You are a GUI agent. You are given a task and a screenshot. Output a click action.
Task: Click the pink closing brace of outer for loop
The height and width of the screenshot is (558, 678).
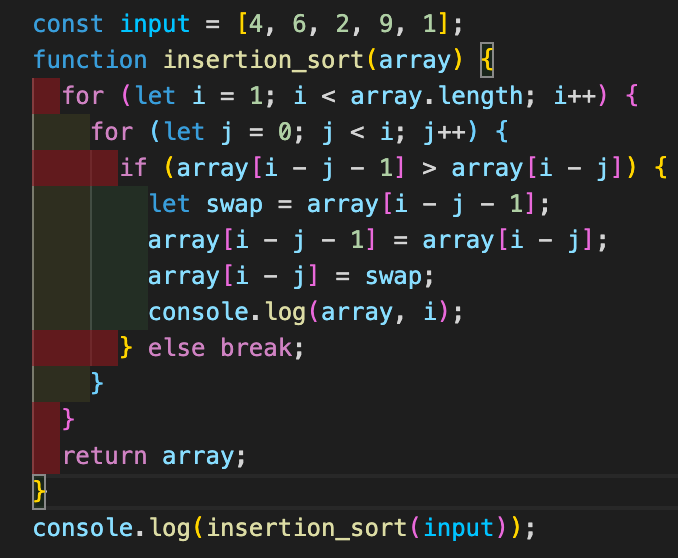(x=68, y=419)
